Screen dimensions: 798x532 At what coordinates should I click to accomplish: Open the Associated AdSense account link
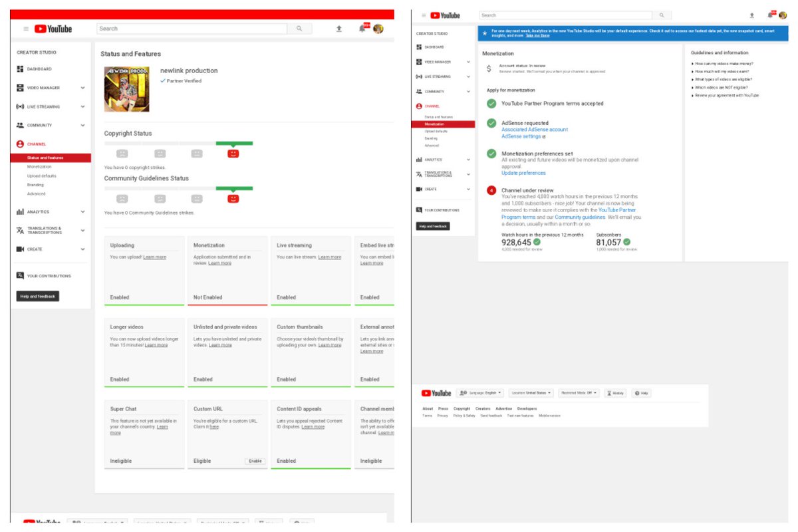coord(535,130)
